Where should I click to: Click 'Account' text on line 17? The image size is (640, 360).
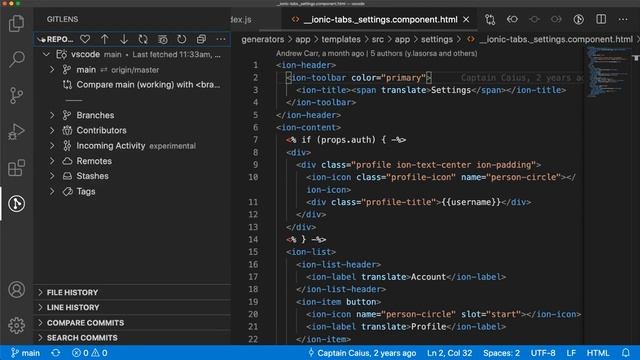coord(428,277)
